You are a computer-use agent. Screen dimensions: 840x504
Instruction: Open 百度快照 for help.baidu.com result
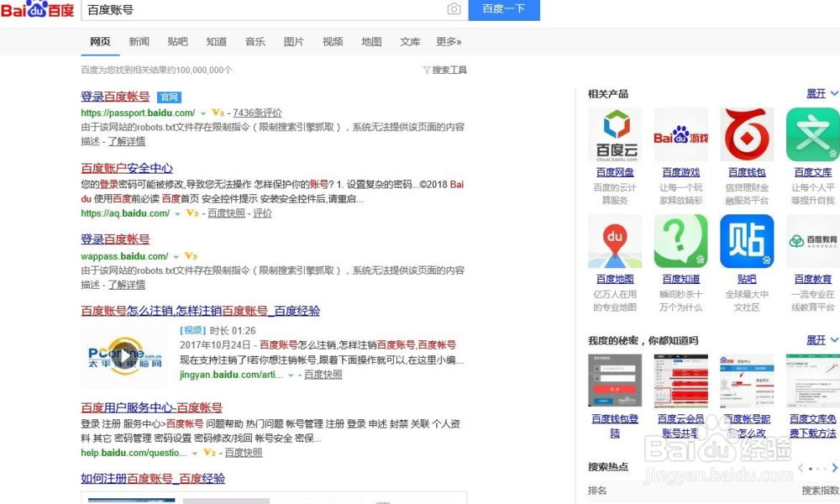(244, 453)
